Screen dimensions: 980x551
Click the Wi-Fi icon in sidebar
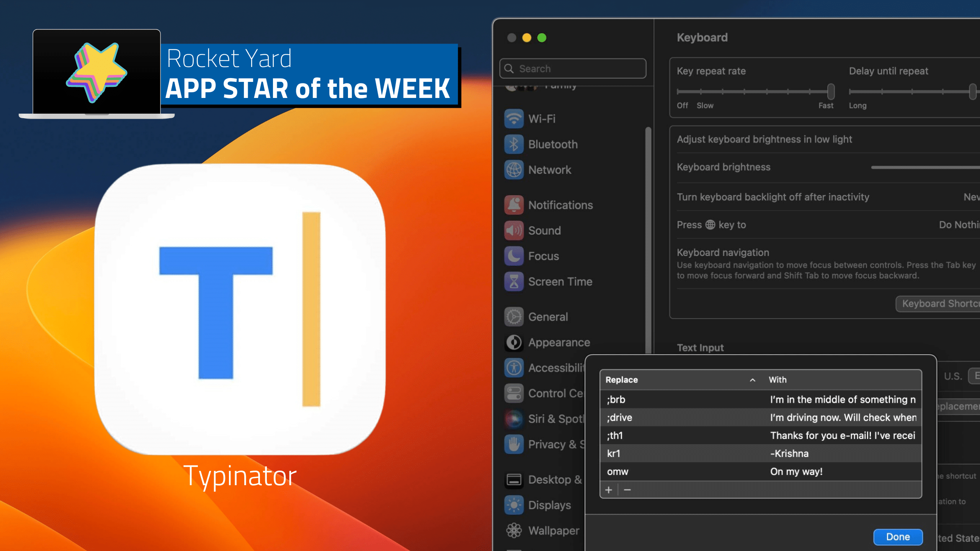coord(514,118)
